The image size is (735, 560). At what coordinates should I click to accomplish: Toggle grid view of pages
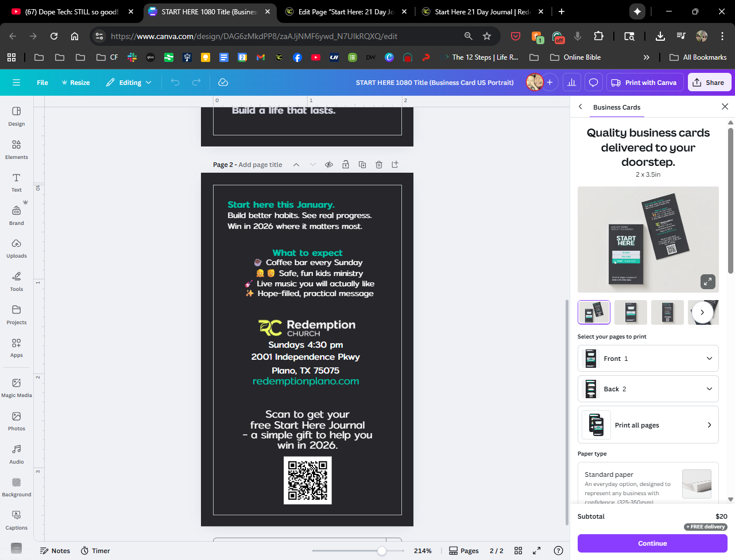click(518, 551)
